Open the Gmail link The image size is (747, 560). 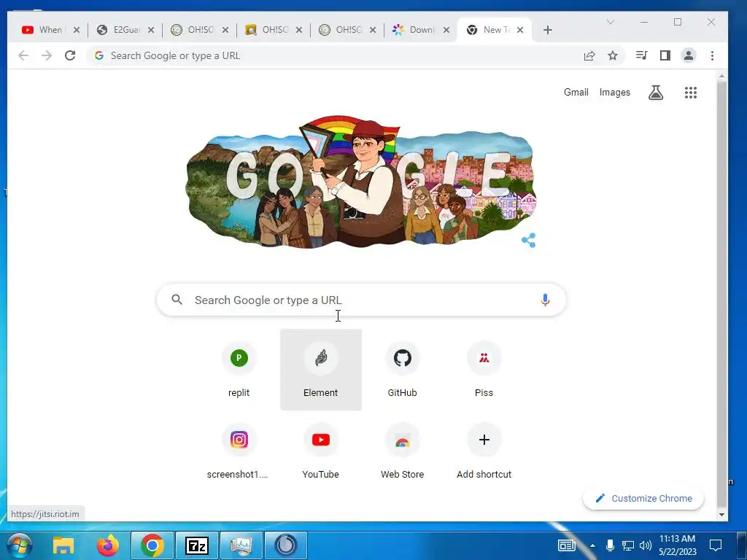(x=576, y=93)
